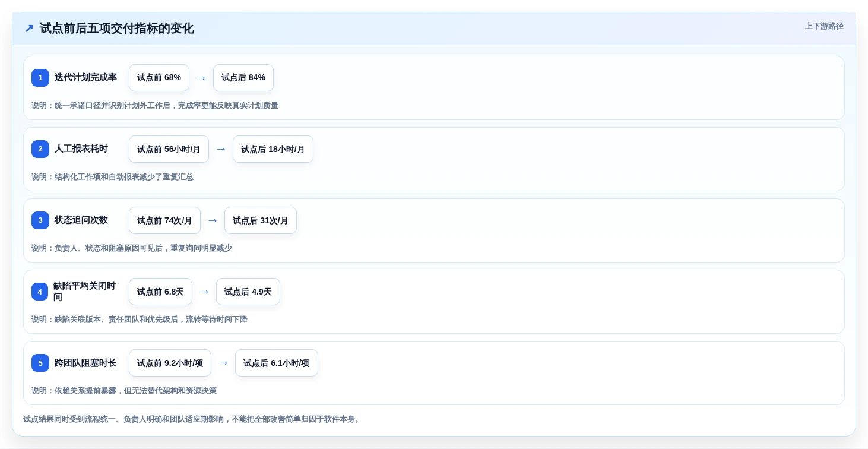
Task: Select number badge 5 for 跨团队阻塞时长
Action: (40, 363)
